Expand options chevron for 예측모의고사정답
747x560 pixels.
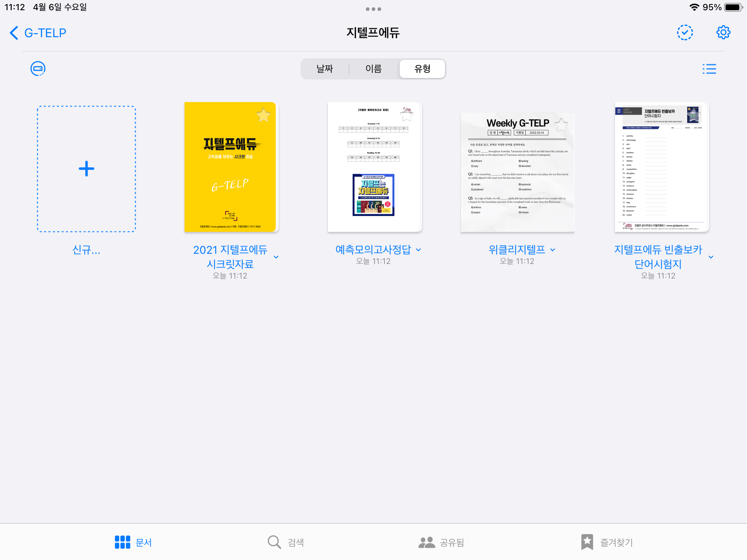point(418,250)
